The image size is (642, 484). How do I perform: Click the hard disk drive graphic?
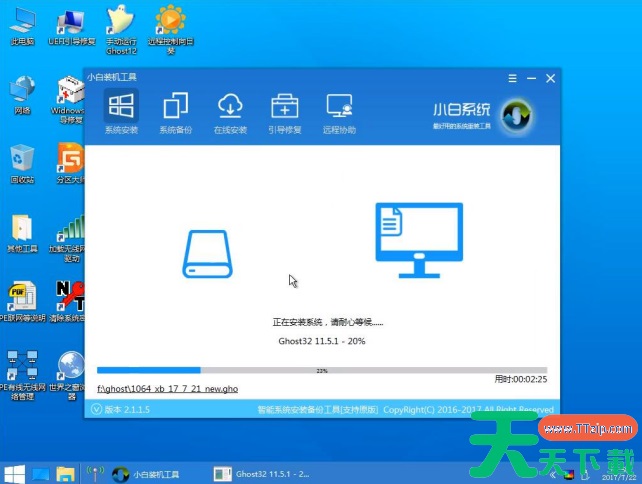[x=207, y=253]
